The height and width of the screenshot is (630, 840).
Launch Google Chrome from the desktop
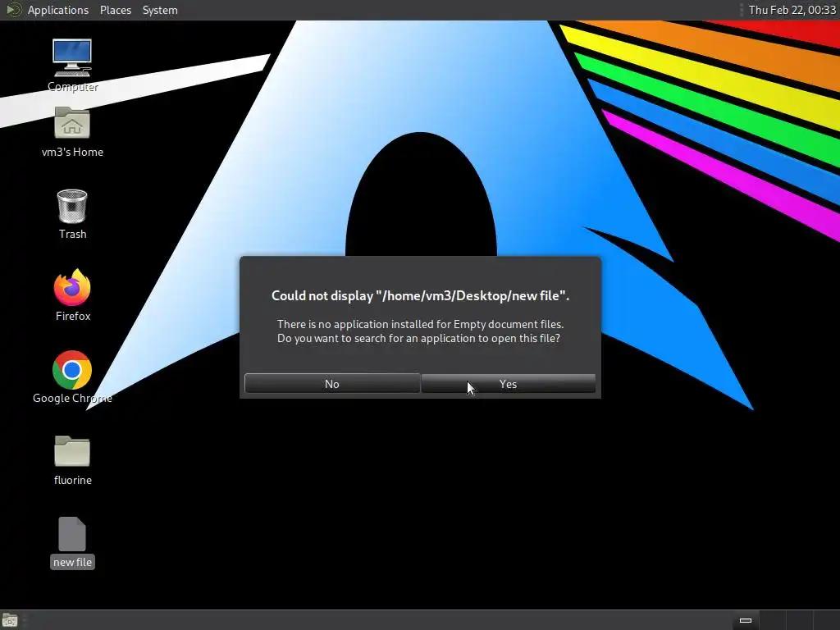[x=72, y=370]
